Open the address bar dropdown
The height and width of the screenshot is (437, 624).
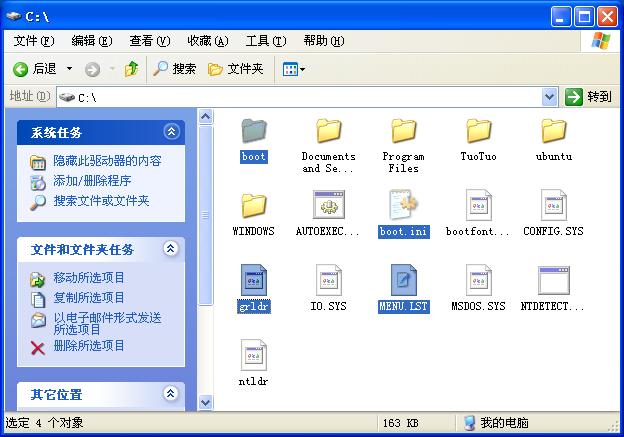(x=550, y=97)
